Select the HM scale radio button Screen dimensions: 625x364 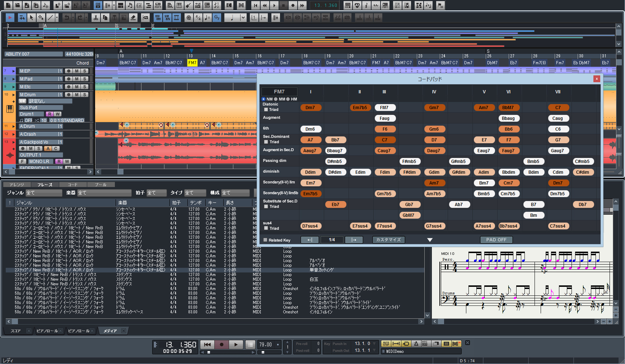[288, 99]
